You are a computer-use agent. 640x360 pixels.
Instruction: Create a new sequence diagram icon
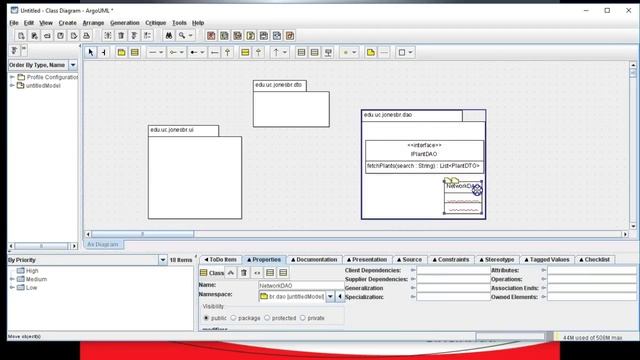tap(237, 36)
